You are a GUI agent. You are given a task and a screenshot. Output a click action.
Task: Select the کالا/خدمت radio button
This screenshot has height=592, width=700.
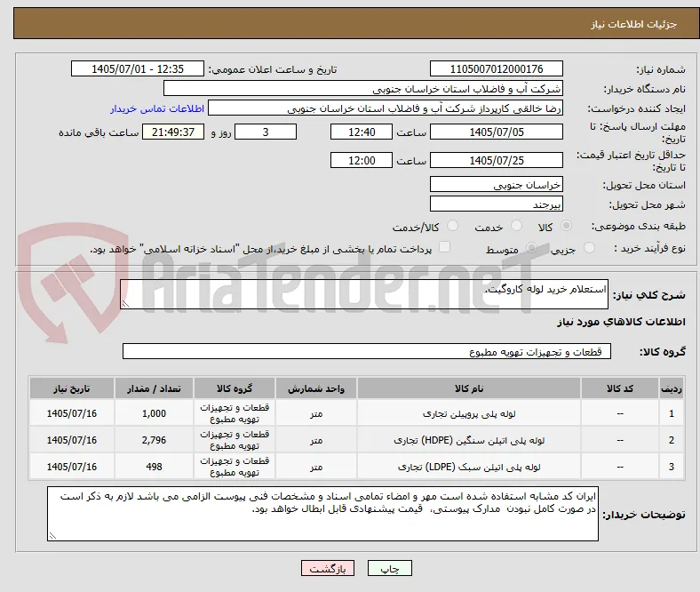coord(453,226)
